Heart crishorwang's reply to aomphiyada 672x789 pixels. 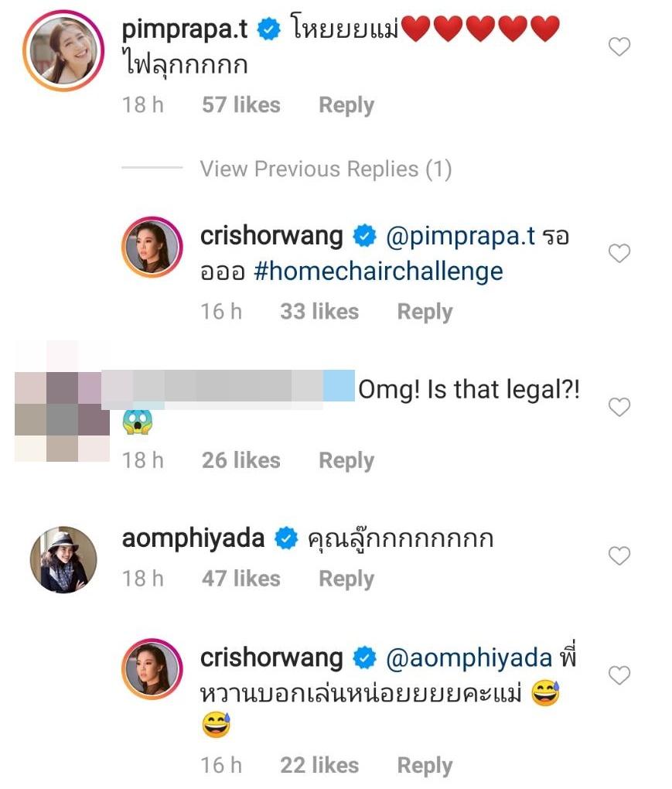(619, 675)
